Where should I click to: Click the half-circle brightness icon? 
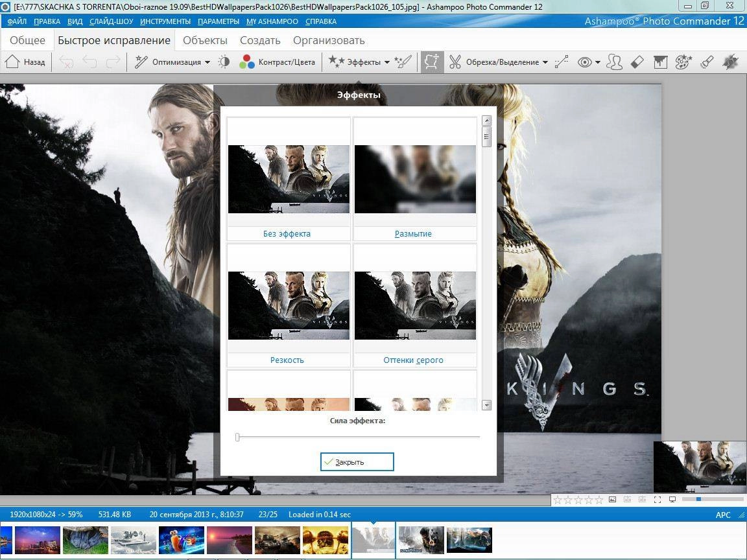pyautogui.click(x=224, y=62)
